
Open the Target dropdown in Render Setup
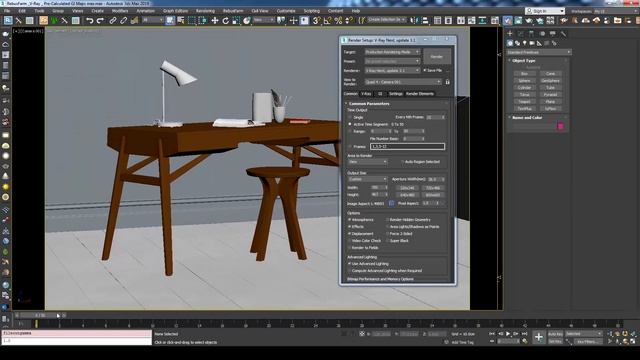[392, 52]
